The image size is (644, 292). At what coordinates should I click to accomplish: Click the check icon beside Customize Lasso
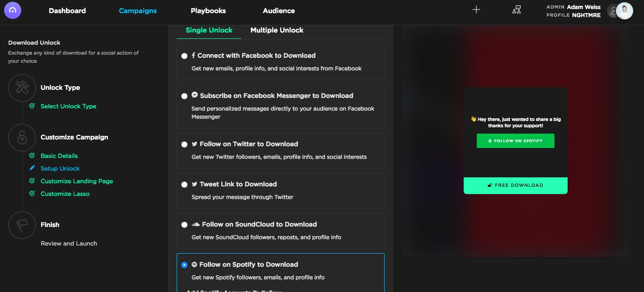32,194
